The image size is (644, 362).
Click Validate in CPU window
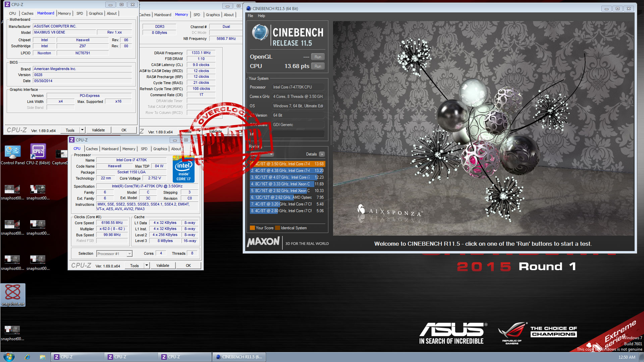pyautogui.click(x=163, y=265)
